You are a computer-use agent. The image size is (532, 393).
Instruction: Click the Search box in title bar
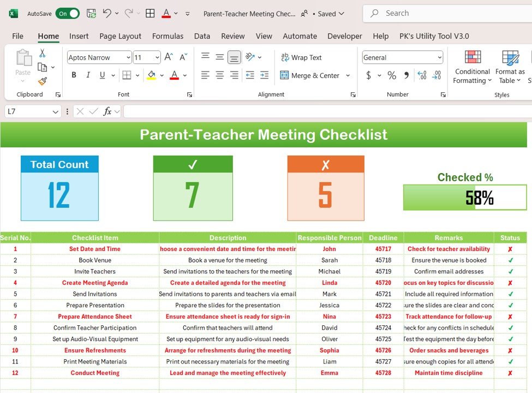447,13
